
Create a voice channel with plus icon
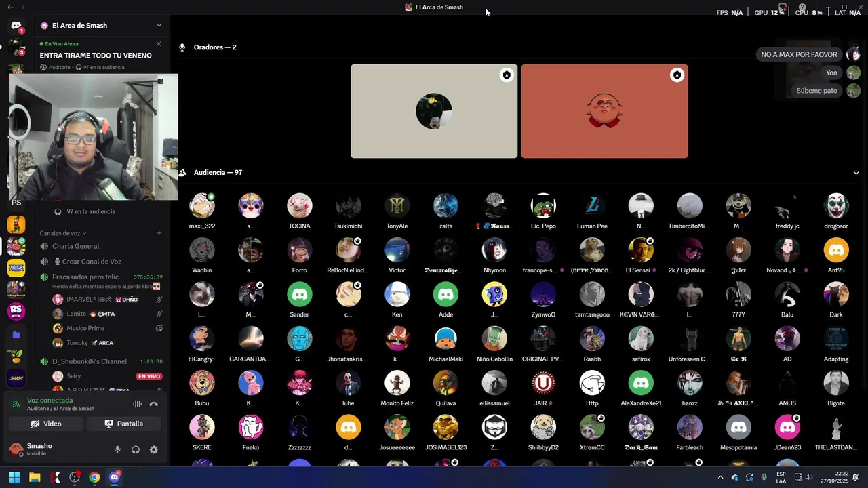159,233
